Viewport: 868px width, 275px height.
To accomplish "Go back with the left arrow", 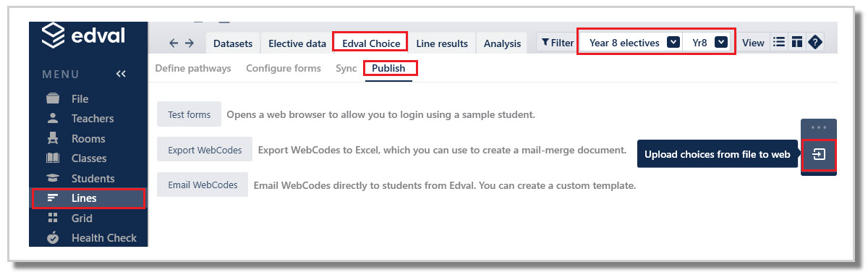I will [x=174, y=43].
